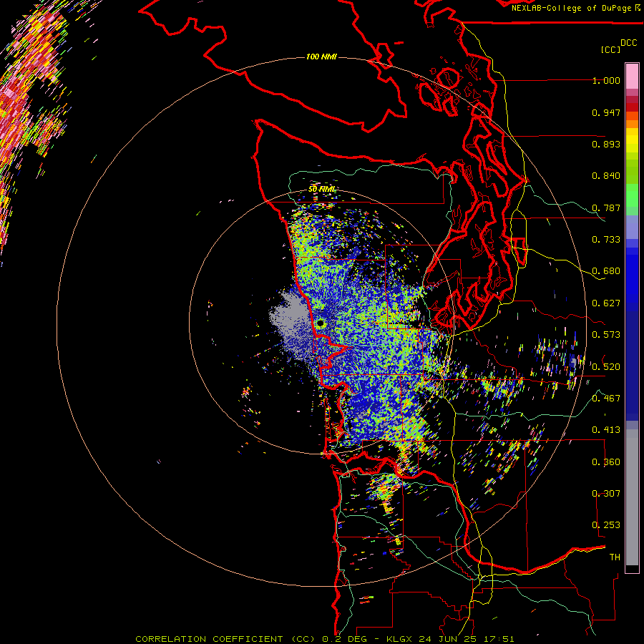
Task: Click the 0.520 scale value
Action: pos(606,367)
